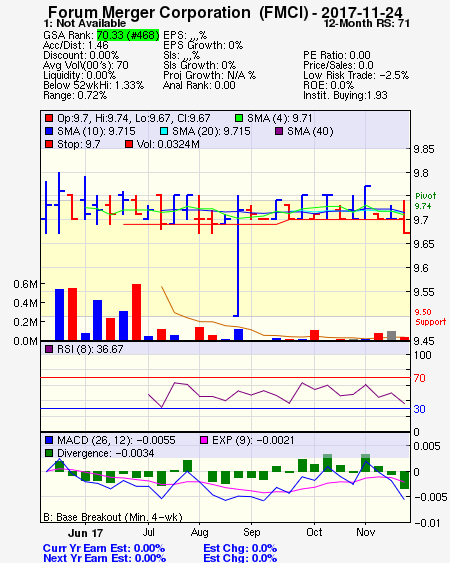
Task: Click the purple RSI (8) legend swatch
Action: (x=49, y=349)
